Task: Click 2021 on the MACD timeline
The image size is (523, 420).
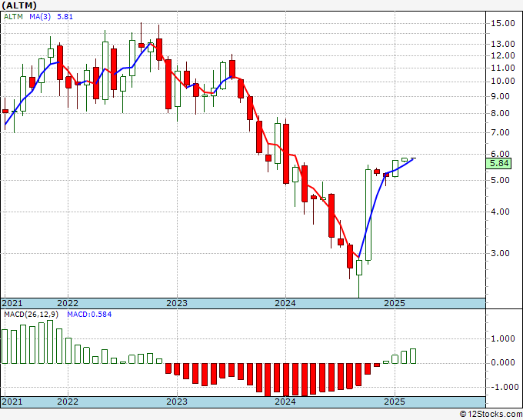Action: click(12, 402)
